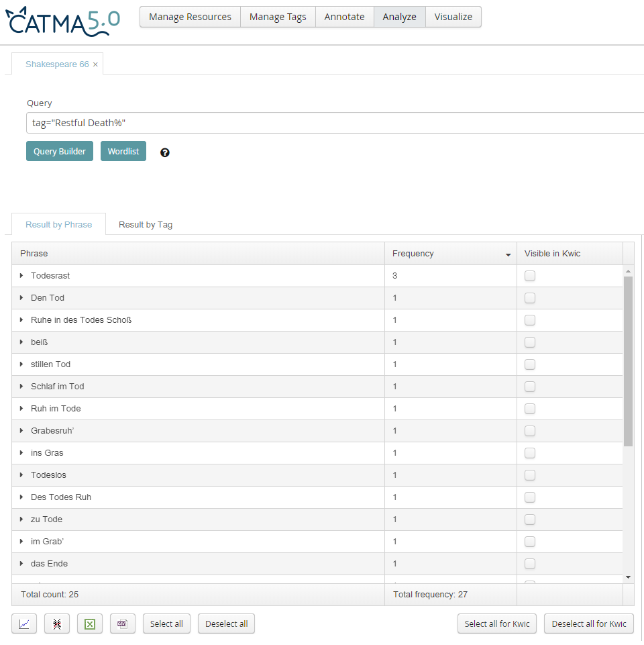The height and width of the screenshot is (645, 644).
Task: Expand the Todesrast phrase row
Action: tap(21, 276)
